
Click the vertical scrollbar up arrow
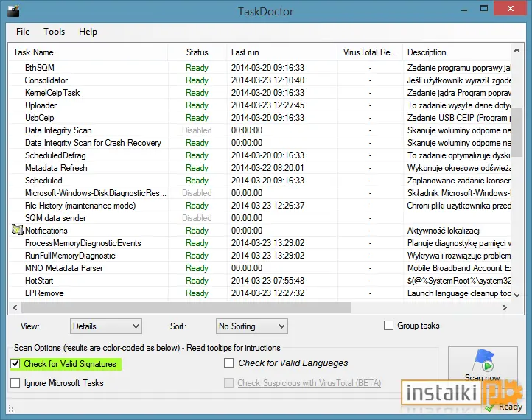tap(517, 51)
